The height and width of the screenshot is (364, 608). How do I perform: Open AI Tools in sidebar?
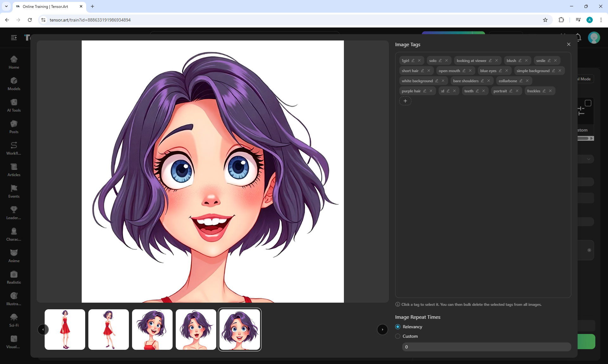[x=14, y=106]
